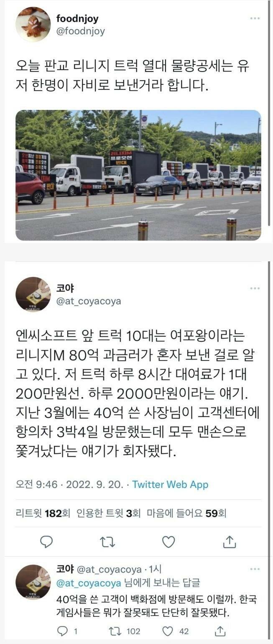The height and width of the screenshot is (644, 273).
Task: Share the 코야 reply tweet
Action: point(220,631)
